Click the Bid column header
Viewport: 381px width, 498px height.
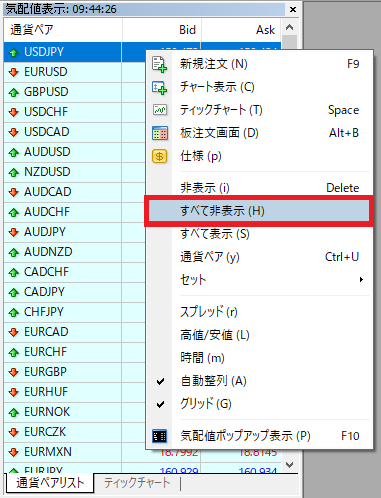click(162, 30)
